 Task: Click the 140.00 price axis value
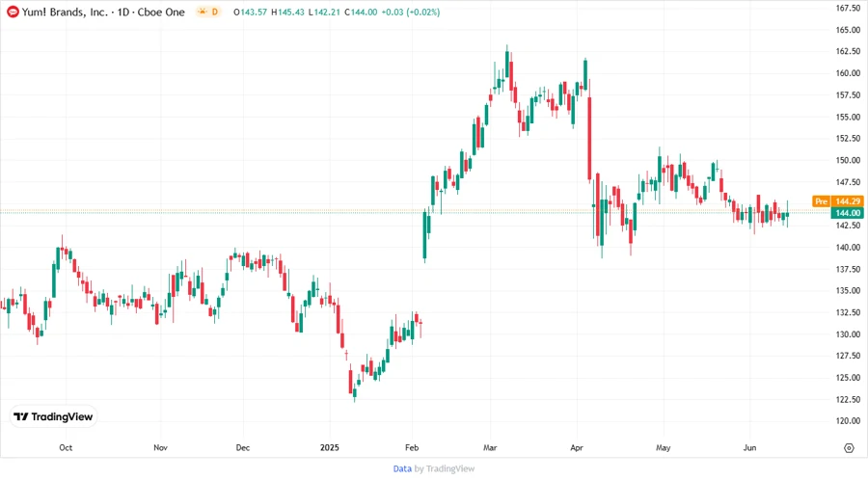pos(848,247)
